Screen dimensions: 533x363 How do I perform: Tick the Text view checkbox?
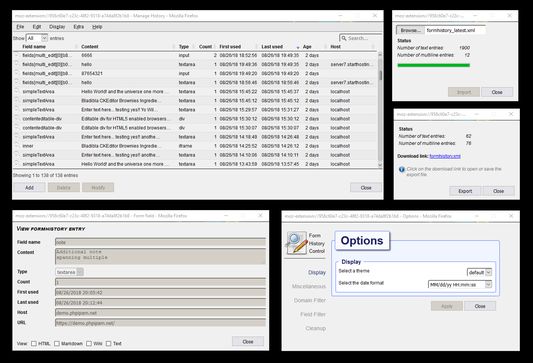pos(108,344)
